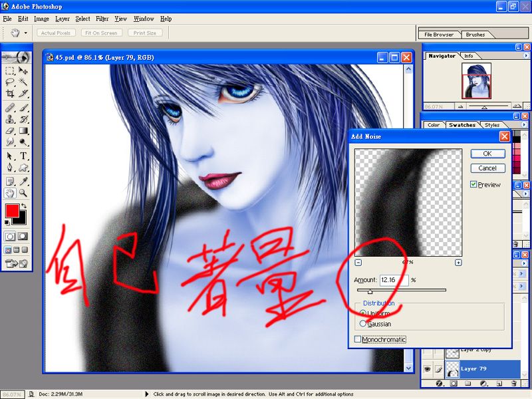This screenshot has height=399, width=532.
Task: Select the Magic Wand tool
Action: click(x=23, y=82)
